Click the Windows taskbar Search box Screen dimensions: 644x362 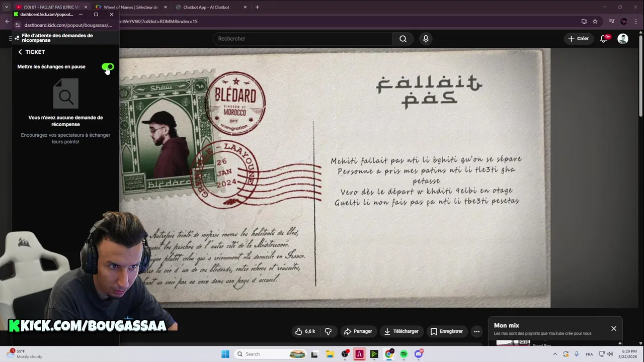271,354
